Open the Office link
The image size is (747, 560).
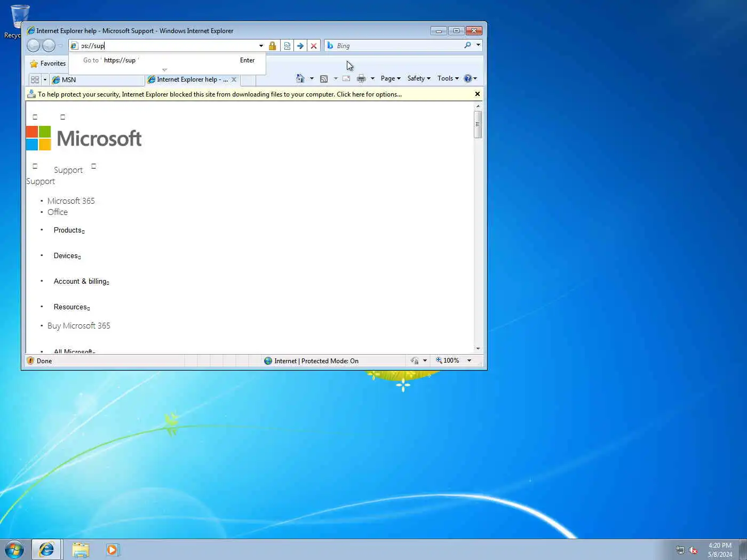tap(58, 212)
